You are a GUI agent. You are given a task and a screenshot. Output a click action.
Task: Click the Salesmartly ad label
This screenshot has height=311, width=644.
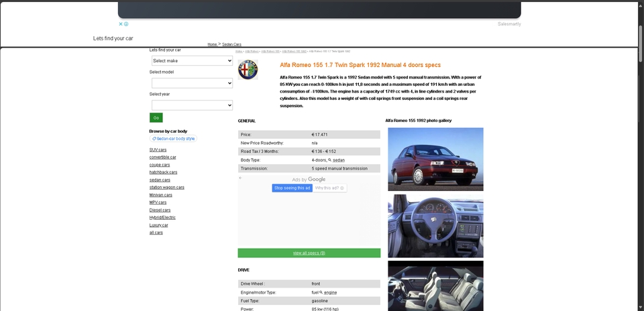[509, 24]
